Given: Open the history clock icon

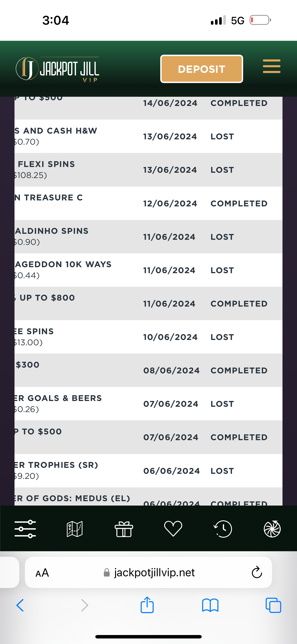Looking at the screenshot, I should coord(223,529).
